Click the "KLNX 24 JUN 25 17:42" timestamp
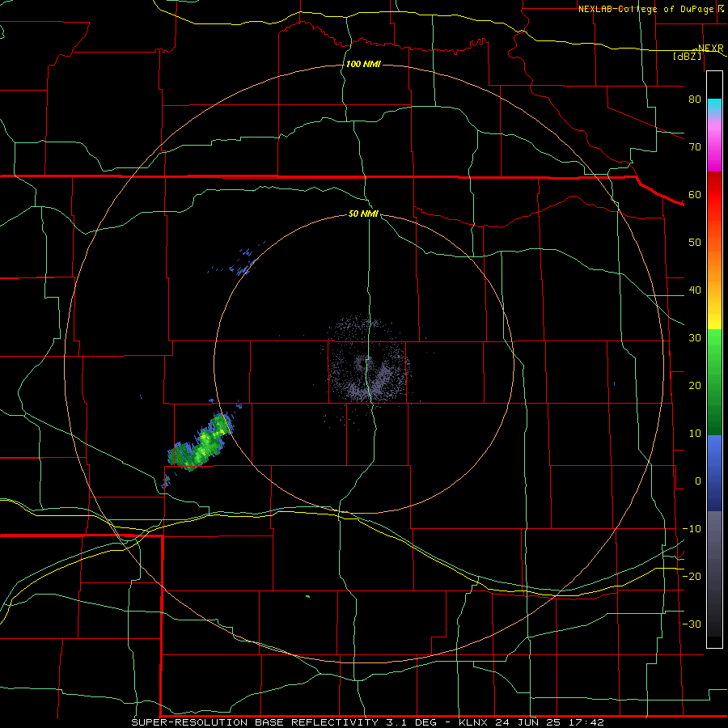Screen dimensions: 728x728 pyautogui.click(x=531, y=722)
